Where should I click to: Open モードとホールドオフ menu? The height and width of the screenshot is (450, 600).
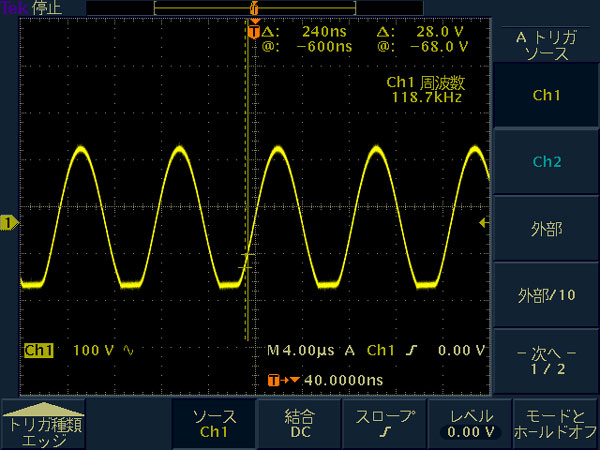coord(555,425)
